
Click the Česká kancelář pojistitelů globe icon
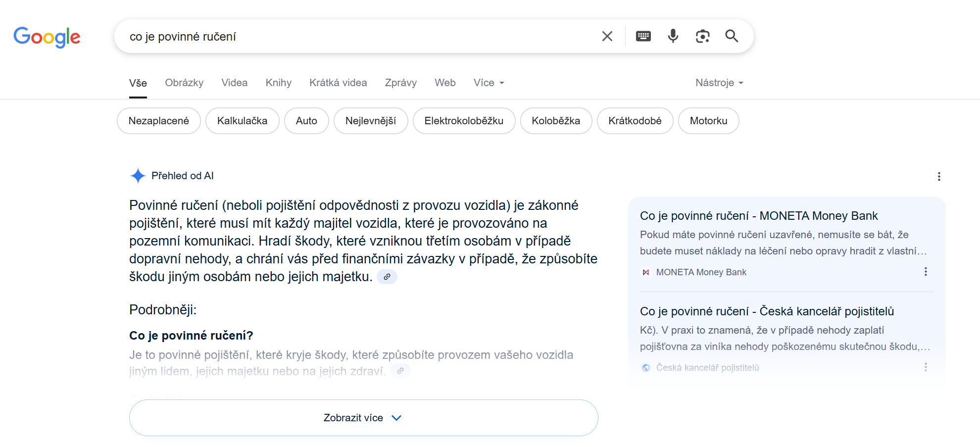[x=646, y=367]
